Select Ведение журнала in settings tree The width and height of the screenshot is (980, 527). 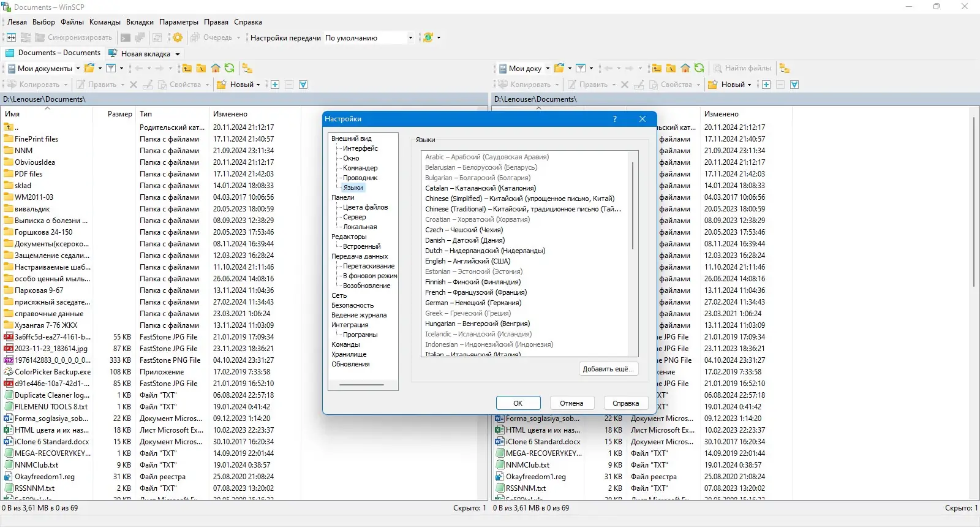359,315
